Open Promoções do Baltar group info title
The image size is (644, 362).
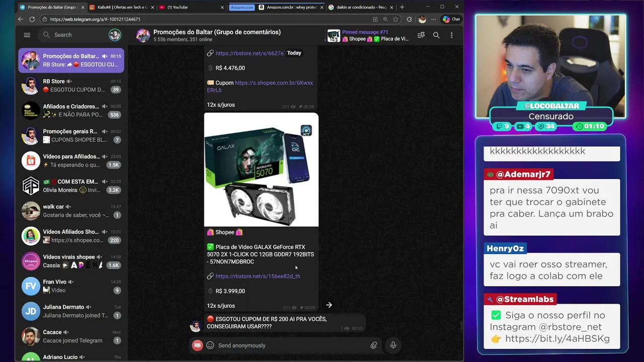(217, 32)
